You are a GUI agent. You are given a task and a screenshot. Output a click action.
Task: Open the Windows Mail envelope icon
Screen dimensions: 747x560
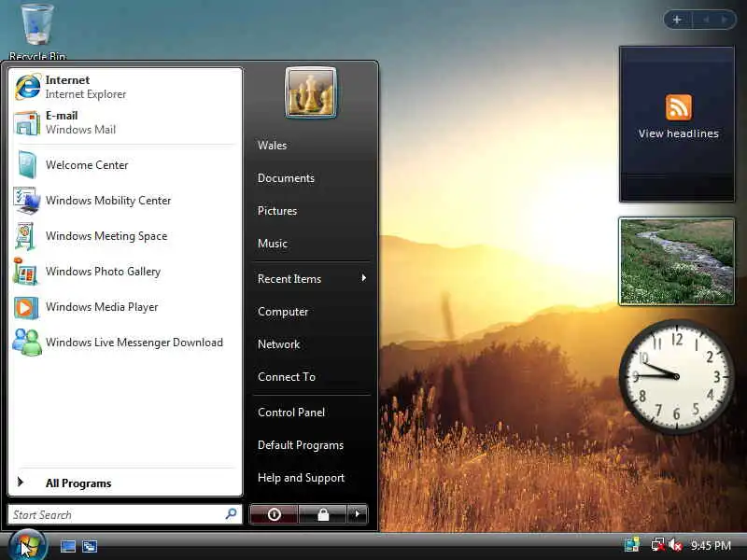27,123
